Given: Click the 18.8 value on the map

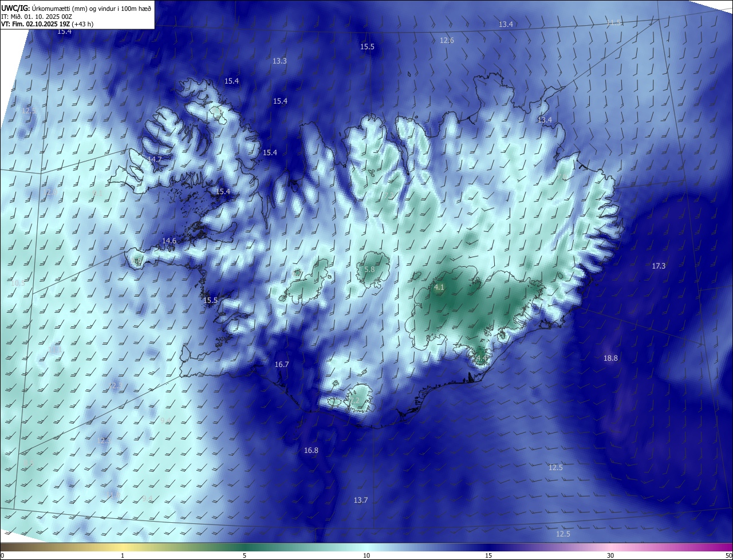Looking at the screenshot, I should tap(610, 358).
